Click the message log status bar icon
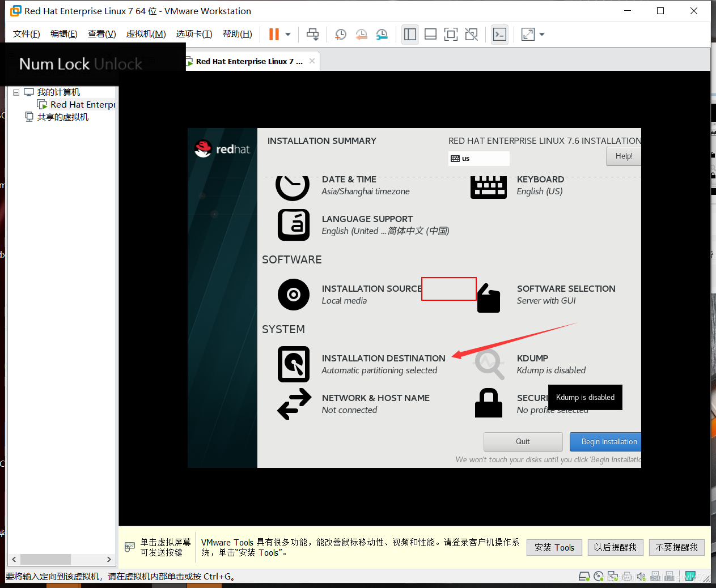Image resolution: width=716 pixels, height=588 pixels. (690, 577)
